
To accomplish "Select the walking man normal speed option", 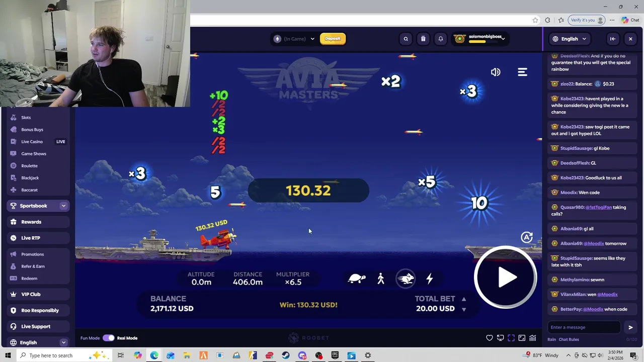I will (x=381, y=279).
